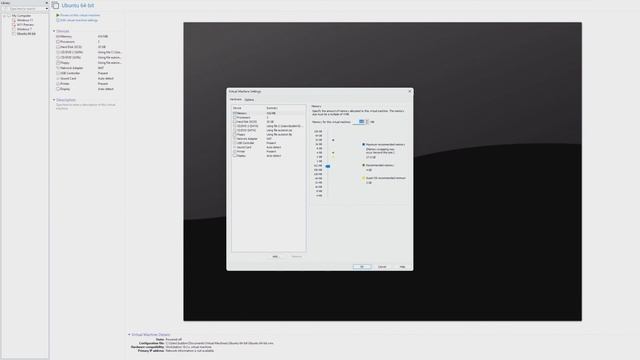This screenshot has height=360, width=640.
Task: Click the Ubuntu 64-bit title text
Action: pyautogui.click(x=78, y=6)
